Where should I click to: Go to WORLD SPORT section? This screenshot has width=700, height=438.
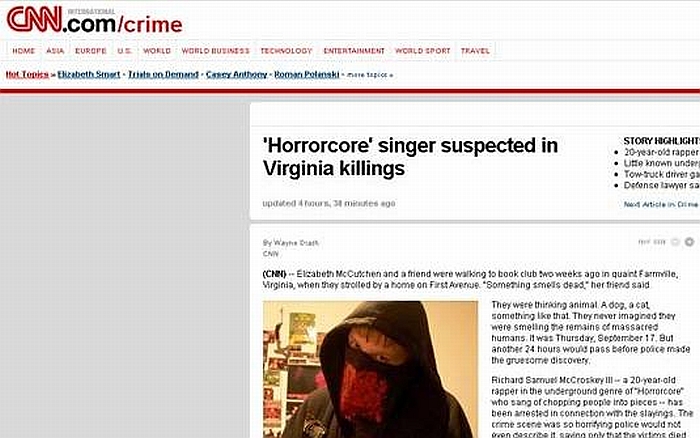[x=423, y=51]
